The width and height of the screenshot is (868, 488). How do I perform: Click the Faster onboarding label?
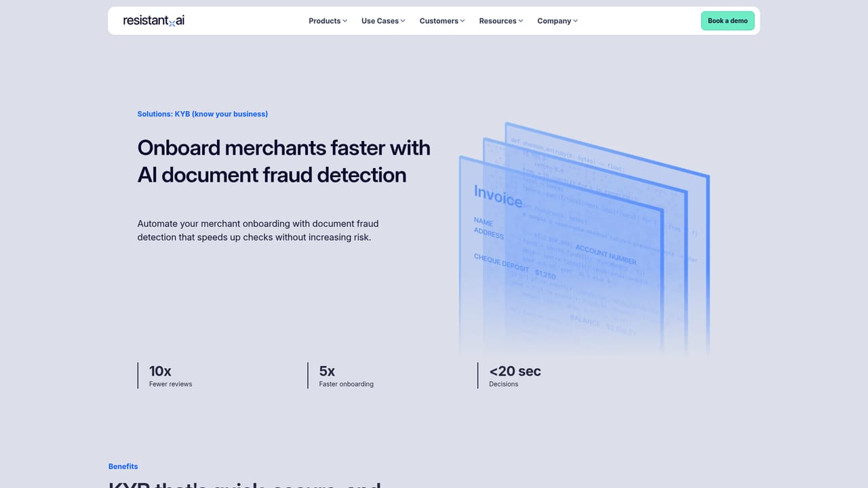coord(347,384)
